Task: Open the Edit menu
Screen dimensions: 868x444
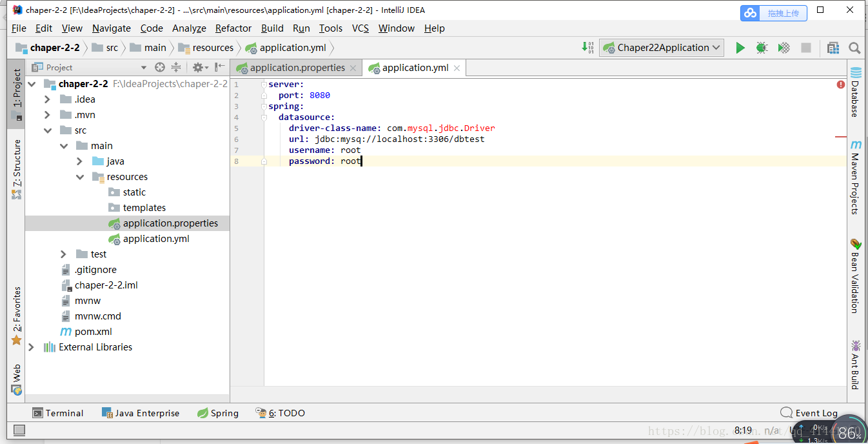Action: 44,28
